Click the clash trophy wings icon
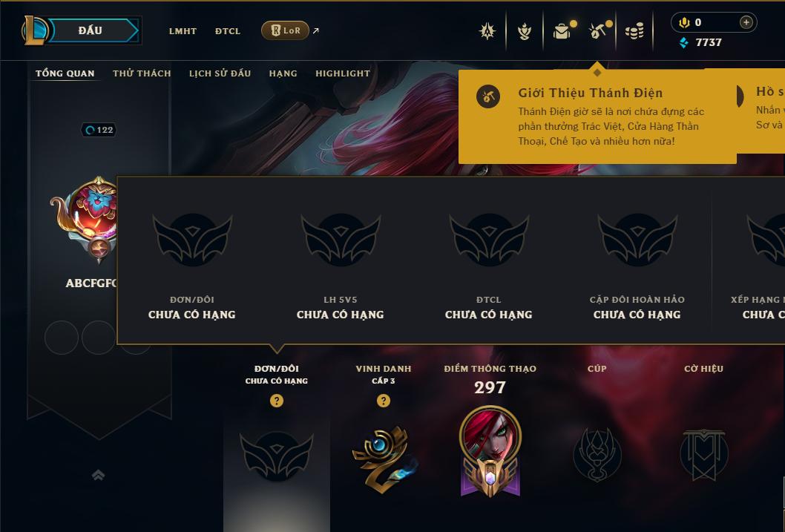Viewport: 785px width, 532px height. click(524, 31)
